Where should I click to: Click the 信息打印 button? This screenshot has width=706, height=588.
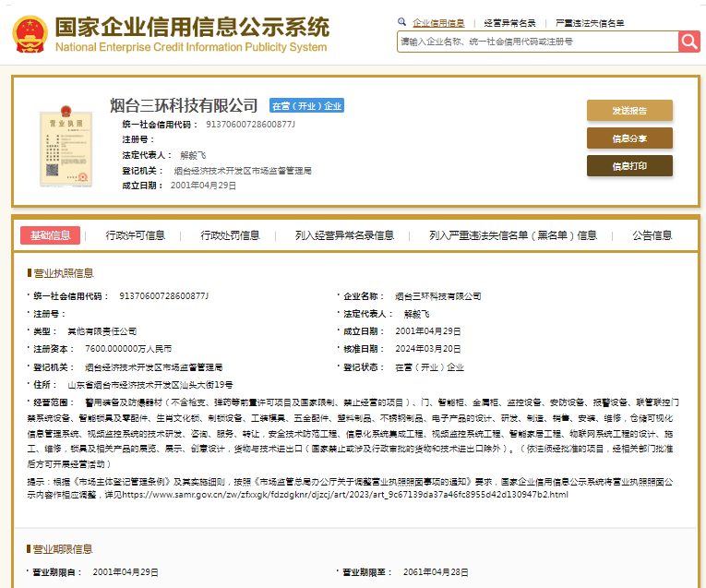[629, 166]
